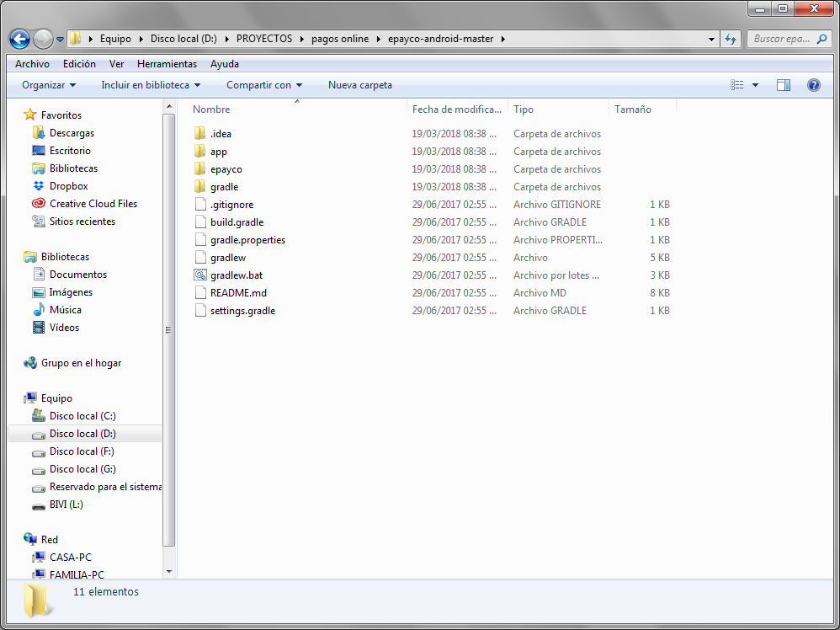This screenshot has height=630, width=840.
Task: Open Red network icon in sidebar
Action: [30, 539]
